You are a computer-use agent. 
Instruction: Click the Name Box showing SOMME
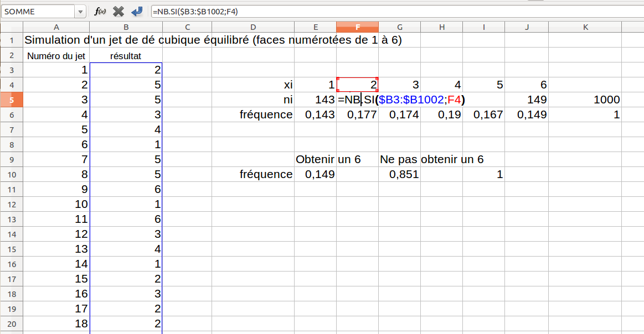click(x=38, y=12)
